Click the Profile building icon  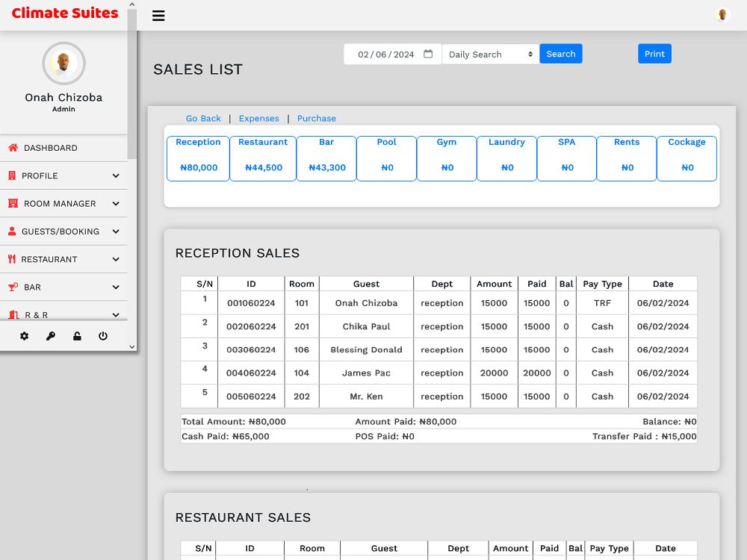[13, 175]
